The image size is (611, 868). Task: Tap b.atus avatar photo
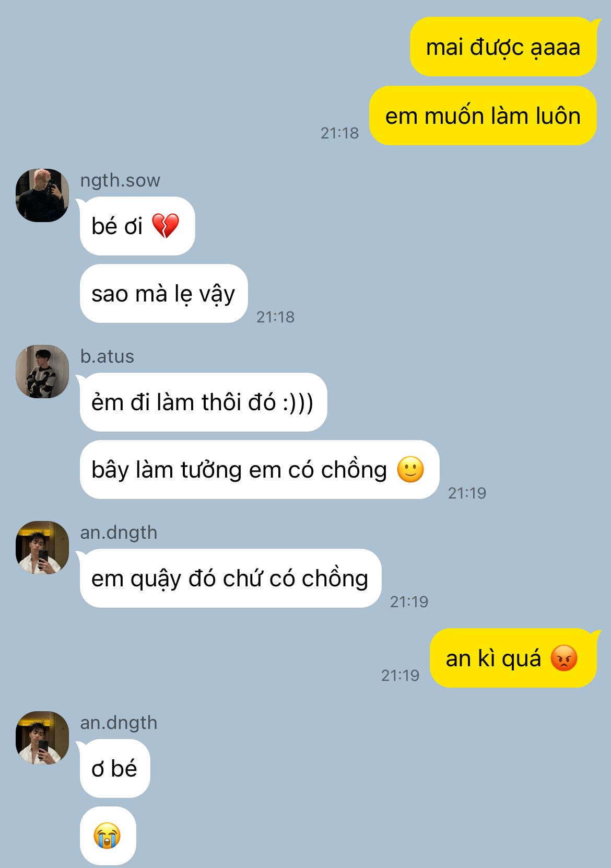(x=42, y=371)
